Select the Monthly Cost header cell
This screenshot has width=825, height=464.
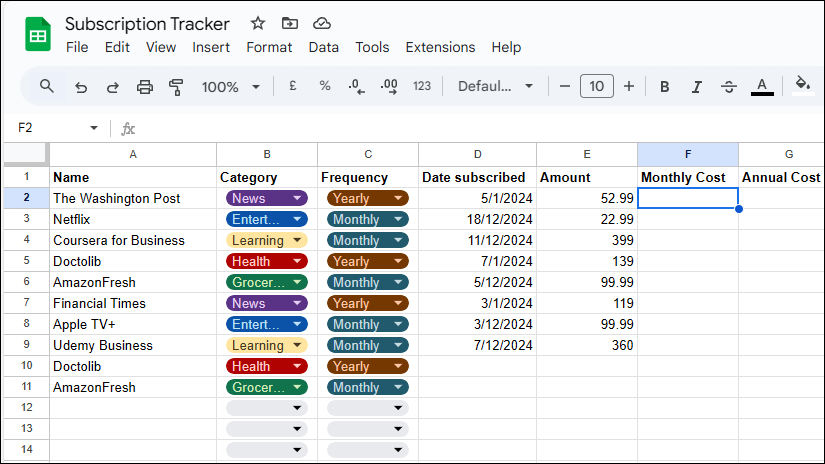tap(688, 177)
